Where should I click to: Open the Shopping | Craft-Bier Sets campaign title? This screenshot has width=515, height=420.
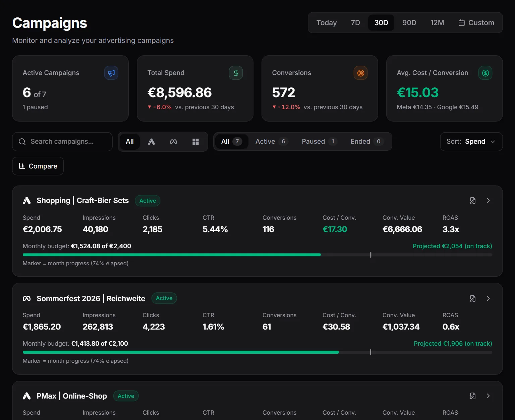(83, 201)
